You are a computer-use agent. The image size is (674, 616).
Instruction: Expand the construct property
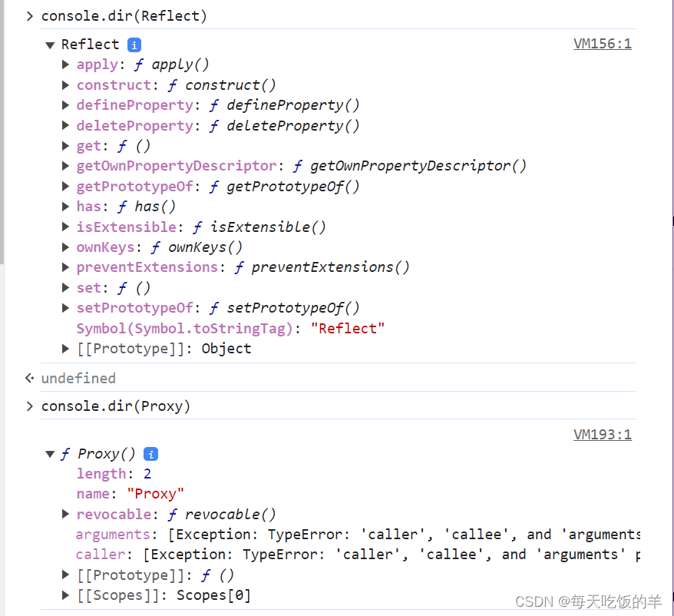click(x=65, y=84)
